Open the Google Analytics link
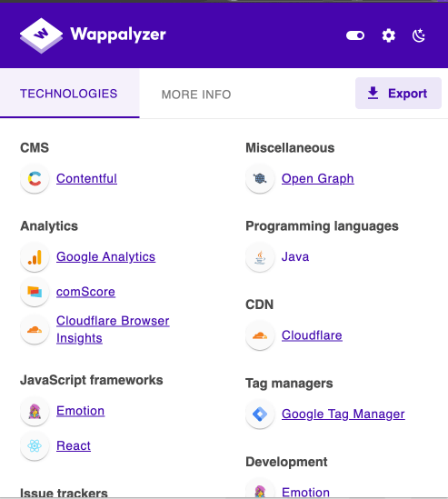 (x=105, y=257)
